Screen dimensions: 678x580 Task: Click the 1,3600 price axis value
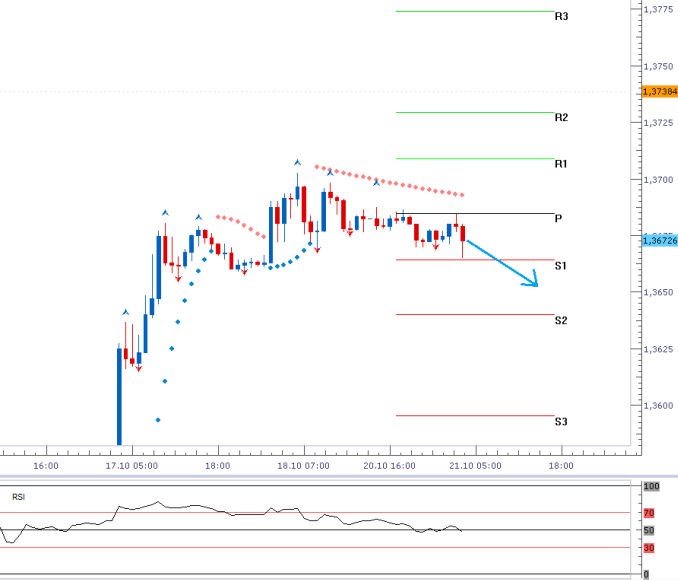pyautogui.click(x=658, y=406)
